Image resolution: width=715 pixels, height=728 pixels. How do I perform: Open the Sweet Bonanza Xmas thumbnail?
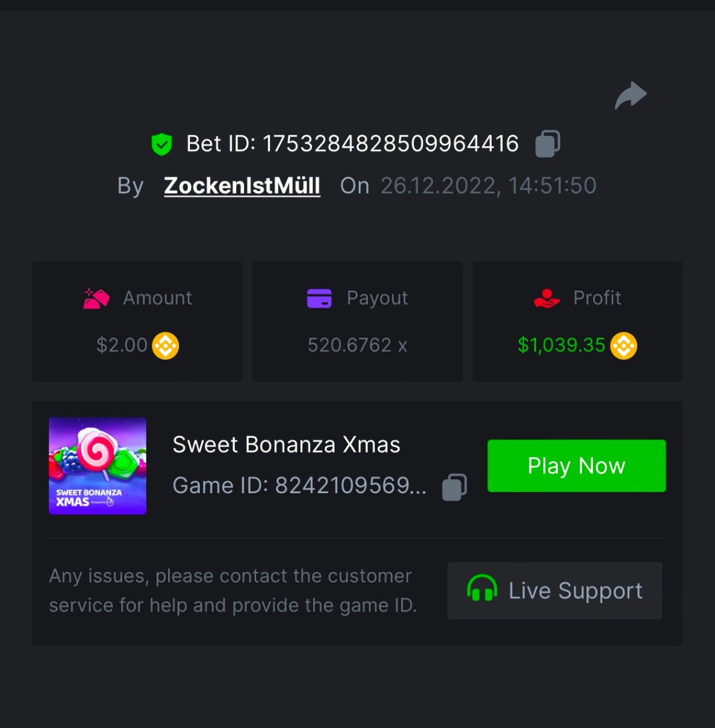click(98, 466)
